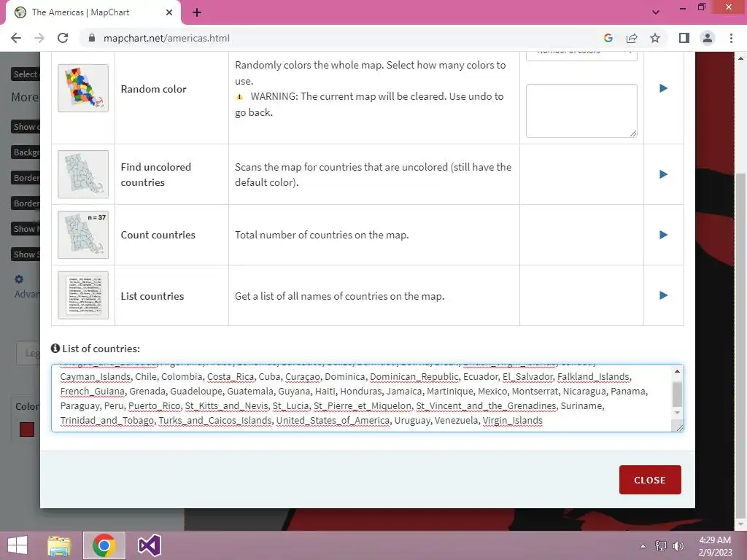Click the 'Find uncolored countries' label
The image size is (747, 560).
tap(156, 175)
